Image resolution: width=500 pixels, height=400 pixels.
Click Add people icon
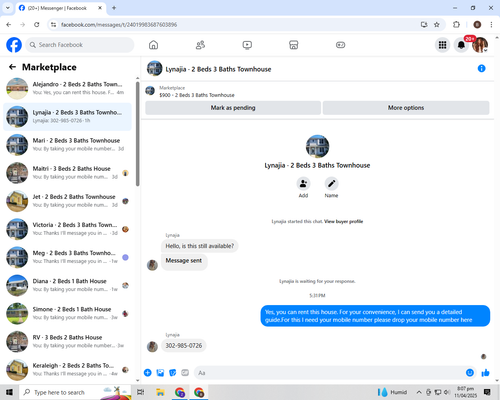[x=303, y=184]
